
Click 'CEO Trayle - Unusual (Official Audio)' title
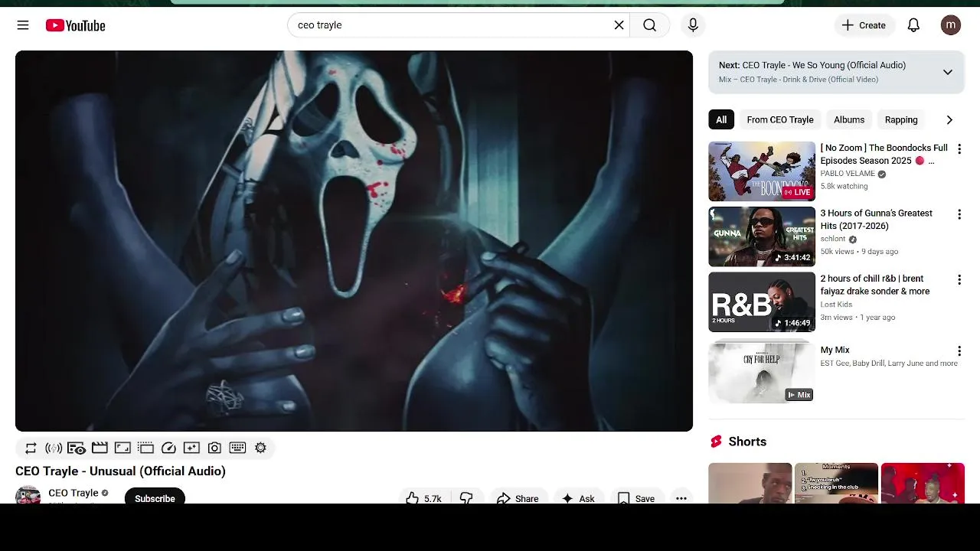coord(120,471)
